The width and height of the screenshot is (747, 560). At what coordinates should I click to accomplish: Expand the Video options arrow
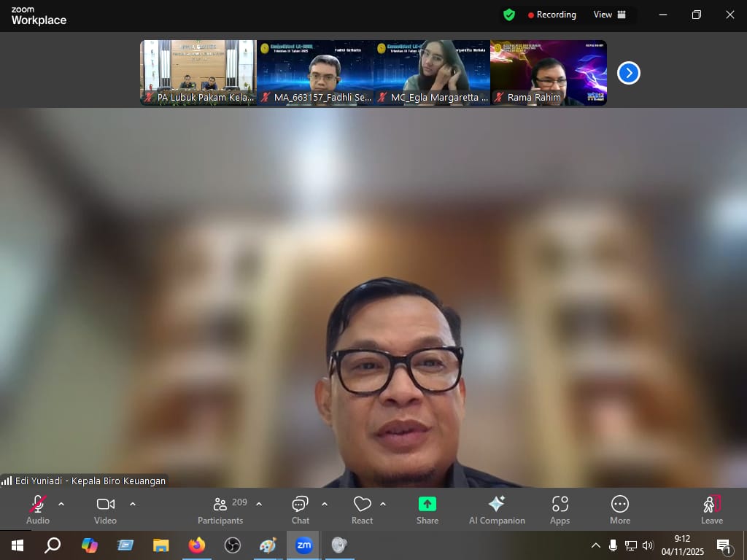[132, 504]
